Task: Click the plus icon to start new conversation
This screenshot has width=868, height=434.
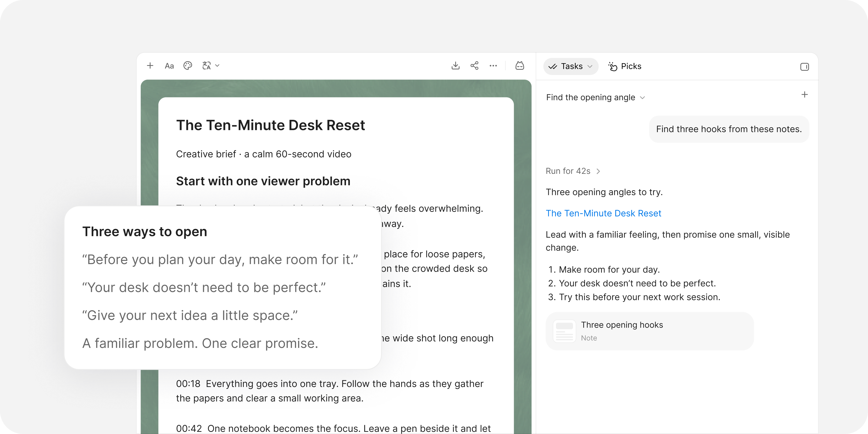Action: 805,95
